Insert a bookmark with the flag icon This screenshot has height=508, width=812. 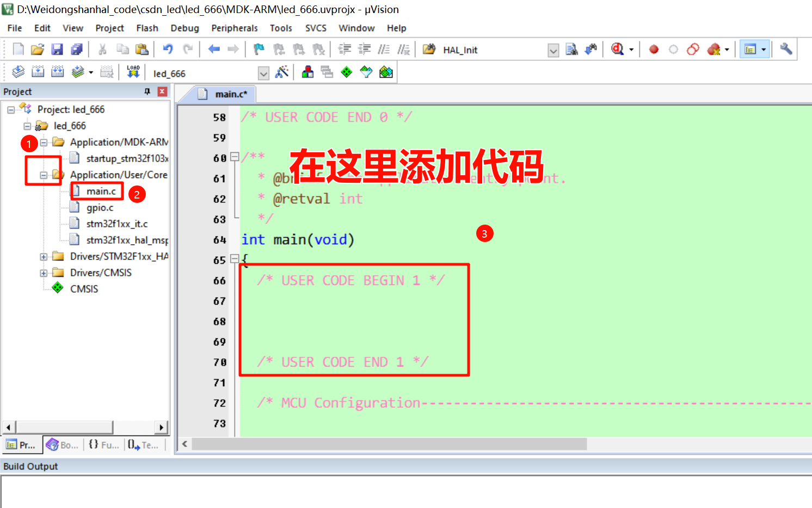tap(259, 49)
